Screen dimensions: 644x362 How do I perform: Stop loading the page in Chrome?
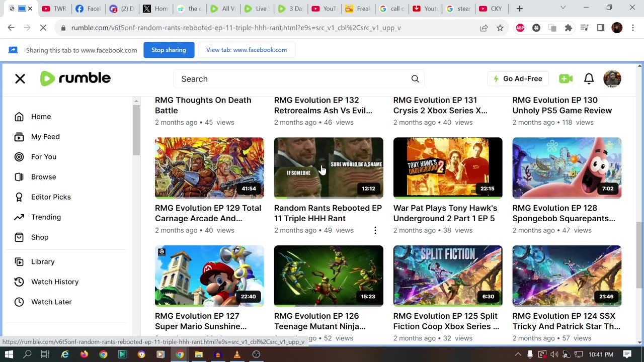[x=43, y=28]
